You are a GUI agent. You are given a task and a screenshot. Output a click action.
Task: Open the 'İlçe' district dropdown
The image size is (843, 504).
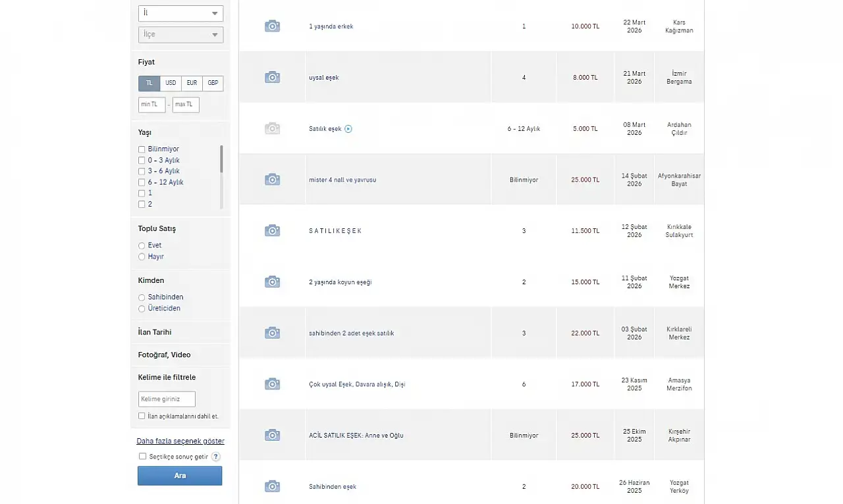click(x=180, y=34)
